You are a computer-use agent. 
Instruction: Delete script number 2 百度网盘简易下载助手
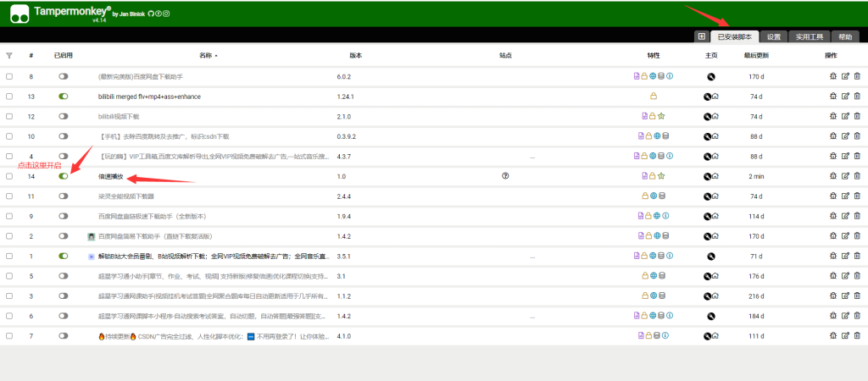tap(857, 236)
